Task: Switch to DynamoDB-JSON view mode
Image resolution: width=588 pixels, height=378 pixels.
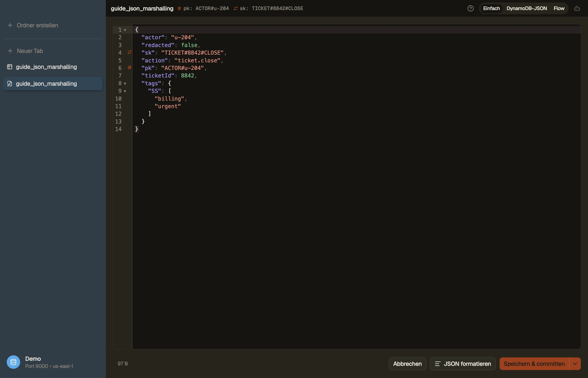Action: (527, 8)
